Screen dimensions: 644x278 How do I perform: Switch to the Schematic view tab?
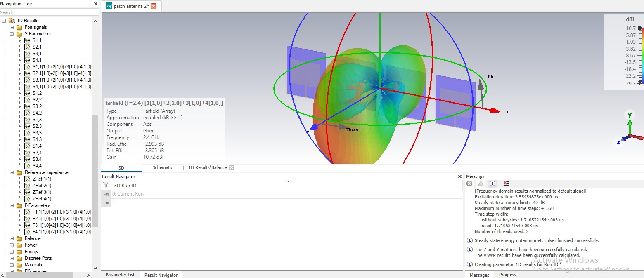tap(163, 167)
